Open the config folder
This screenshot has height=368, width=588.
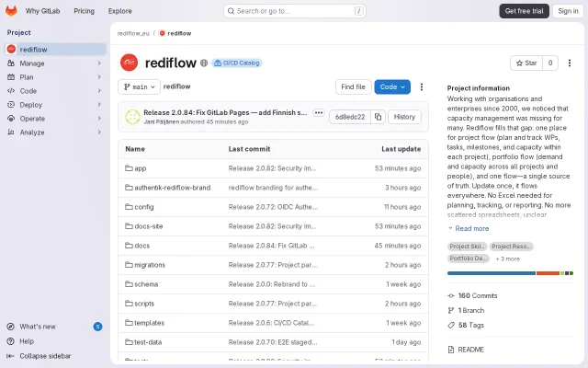[144, 207]
